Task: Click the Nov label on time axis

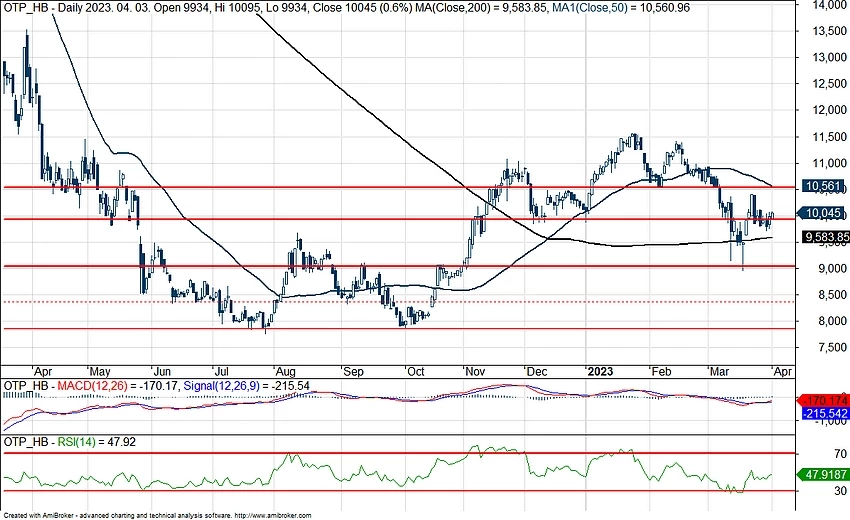Action: [x=475, y=371]
